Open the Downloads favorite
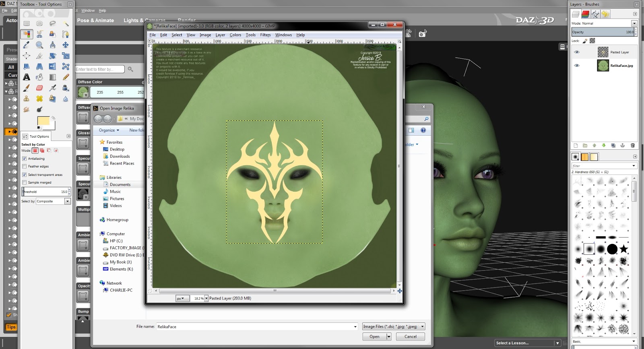Viewport: 644px width, 349px height. 120,157
